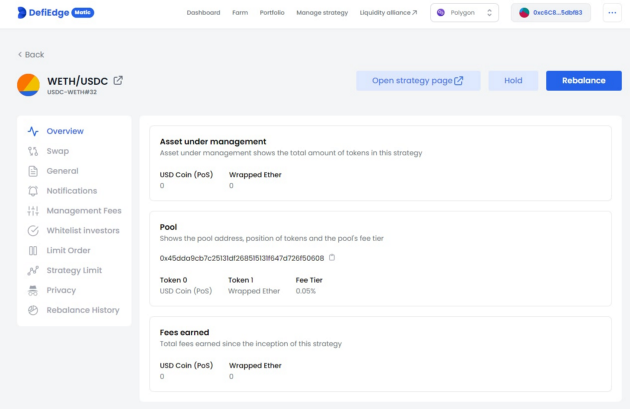
Task: Click the Asset under management heading
Action: (x=213, y=141)
